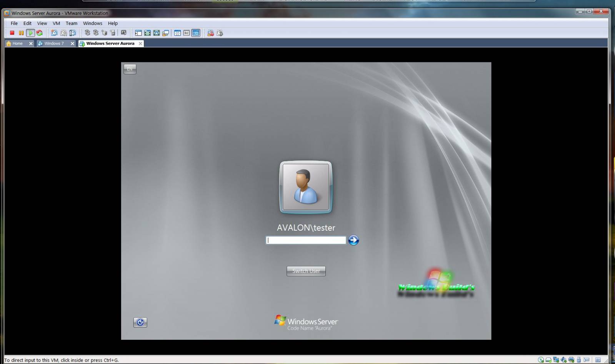Open the File menu
The image size is (615, 364).
point(14,23)
